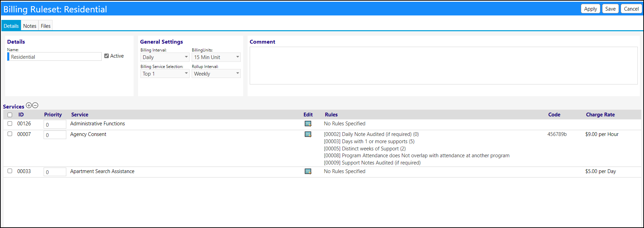Remove service with the minus icon
The height and width of the screenshot is (228, 644).
point(35,105)
